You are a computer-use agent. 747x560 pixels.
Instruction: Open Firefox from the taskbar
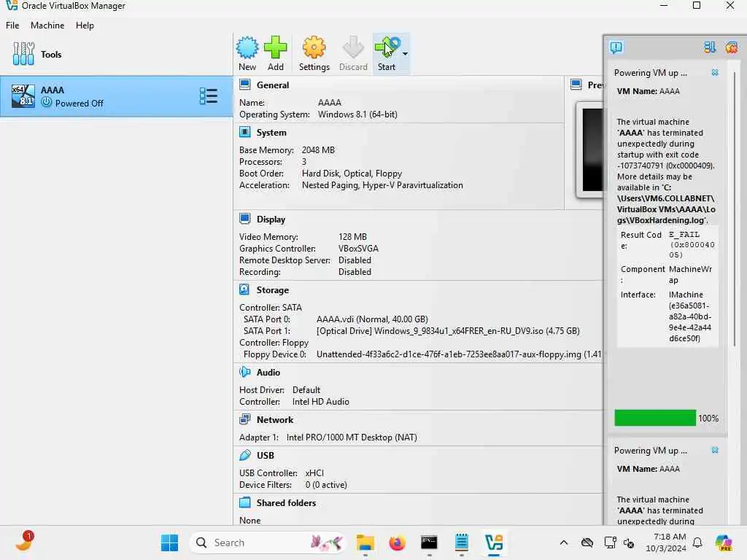(397, 542)
